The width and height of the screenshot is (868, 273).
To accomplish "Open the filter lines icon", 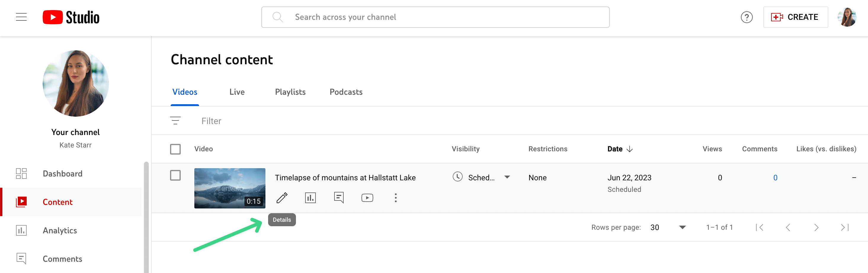I will tap(175, 121).
